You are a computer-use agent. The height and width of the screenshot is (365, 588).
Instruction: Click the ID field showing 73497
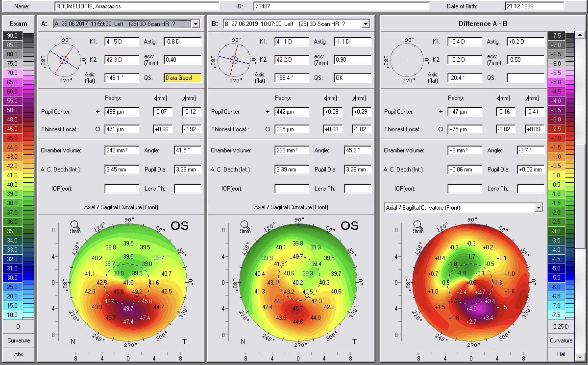point(341,6)
